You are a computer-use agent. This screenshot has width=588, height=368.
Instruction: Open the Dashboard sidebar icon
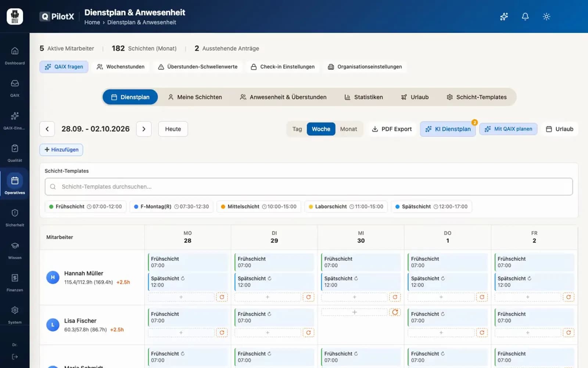click(x=15, y=55)
